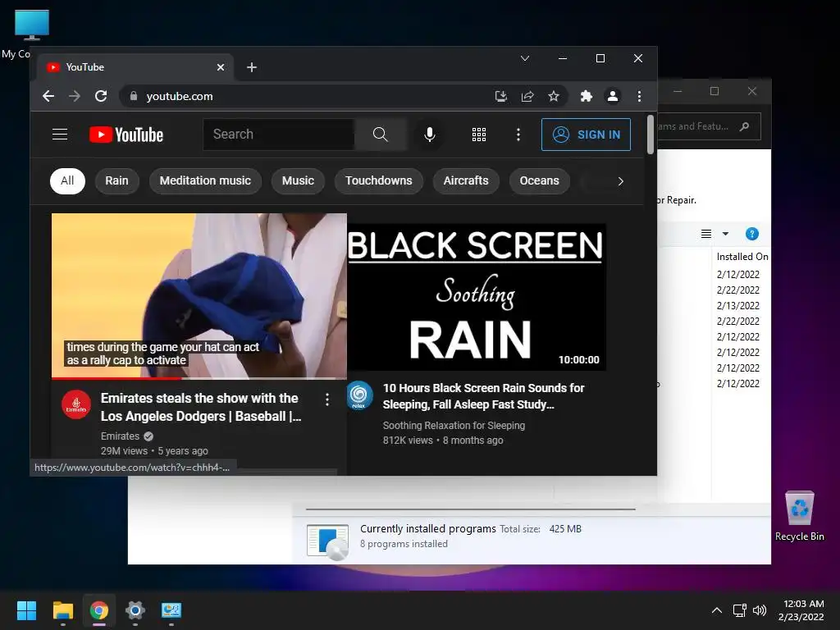Open a new Chrome tab
840x630 pixels.
(252, 67)
